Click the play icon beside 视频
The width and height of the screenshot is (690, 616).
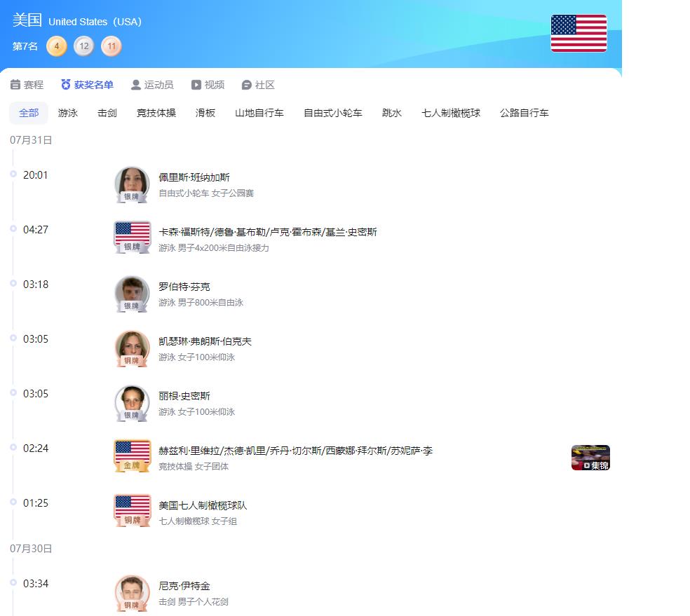coord(196,84)
